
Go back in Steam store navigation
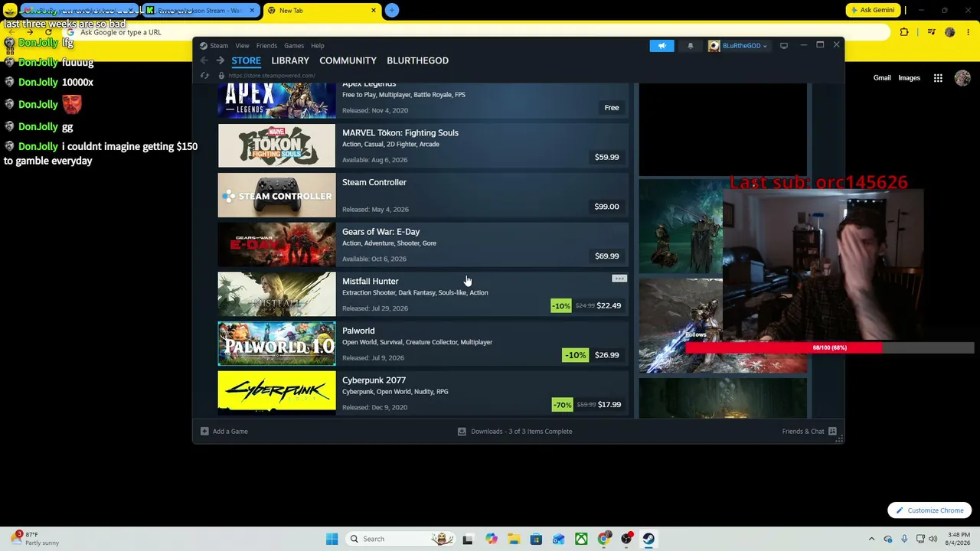tap(204, 60)
